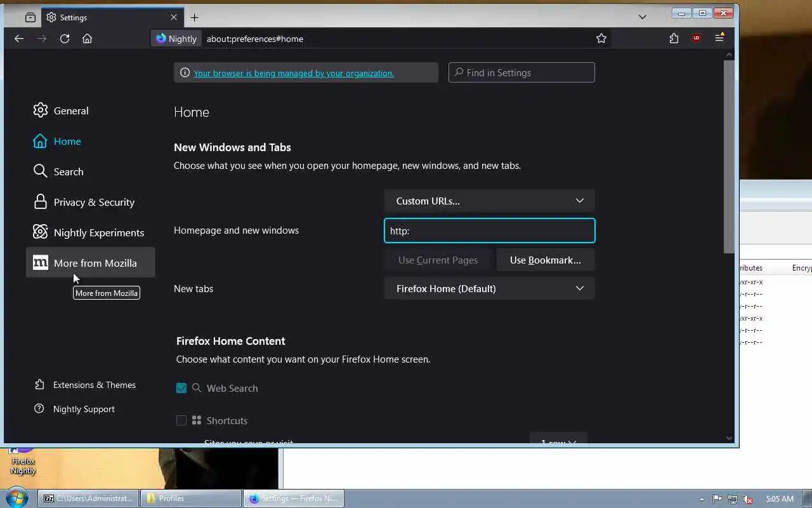Click the Web Search magnifier icon
This screenshot has height=508, width=812.
pyautogui.click(x=197, y=388)
